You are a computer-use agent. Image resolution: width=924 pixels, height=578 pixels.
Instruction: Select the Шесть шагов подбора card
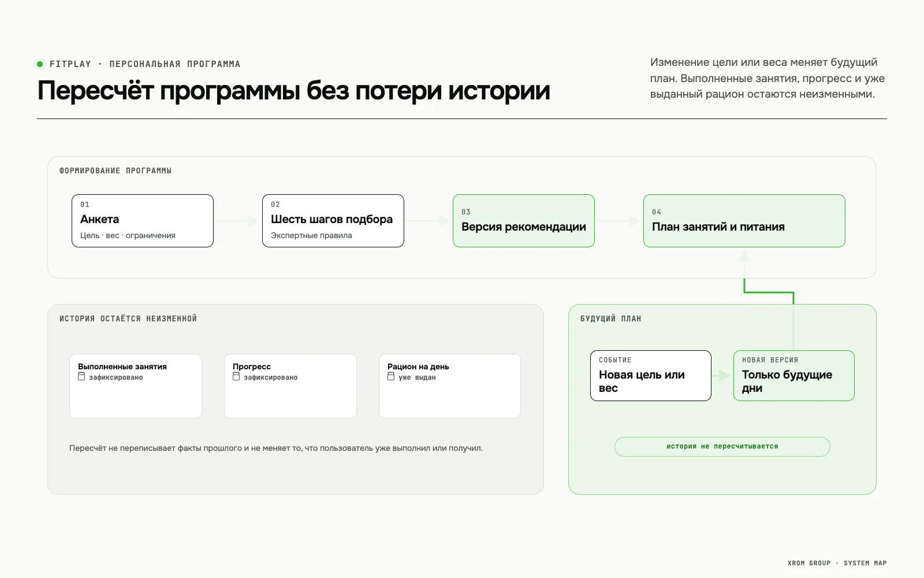[333, 221]
